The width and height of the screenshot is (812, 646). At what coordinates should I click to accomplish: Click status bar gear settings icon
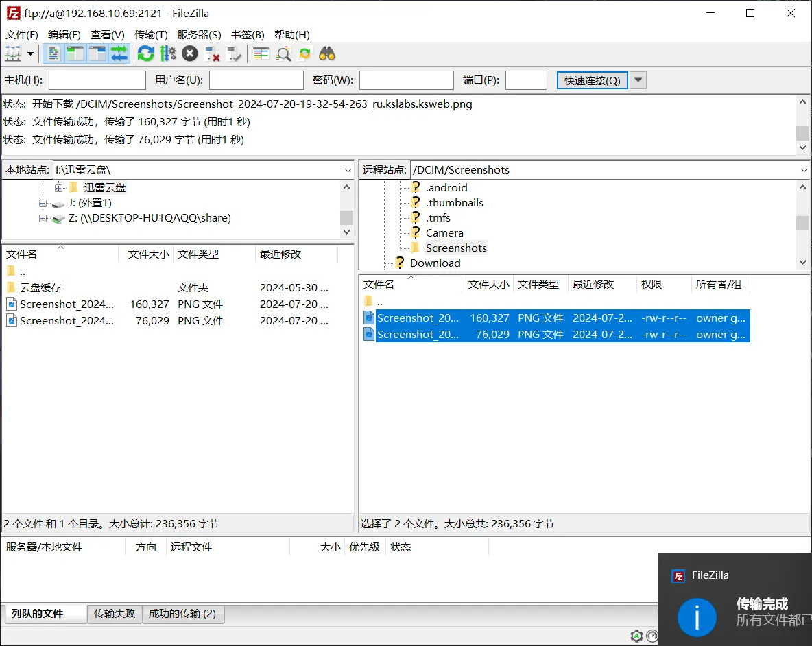pos(636,636)
